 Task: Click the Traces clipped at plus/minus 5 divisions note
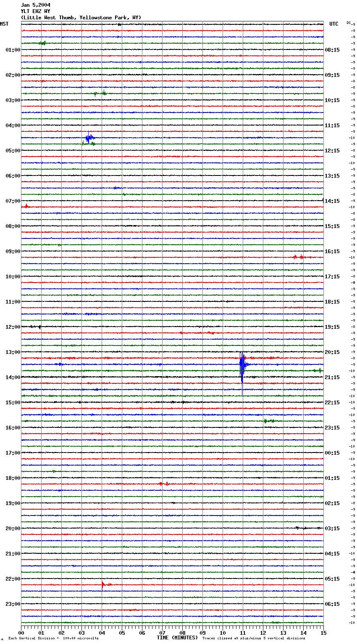pos(254,639)
